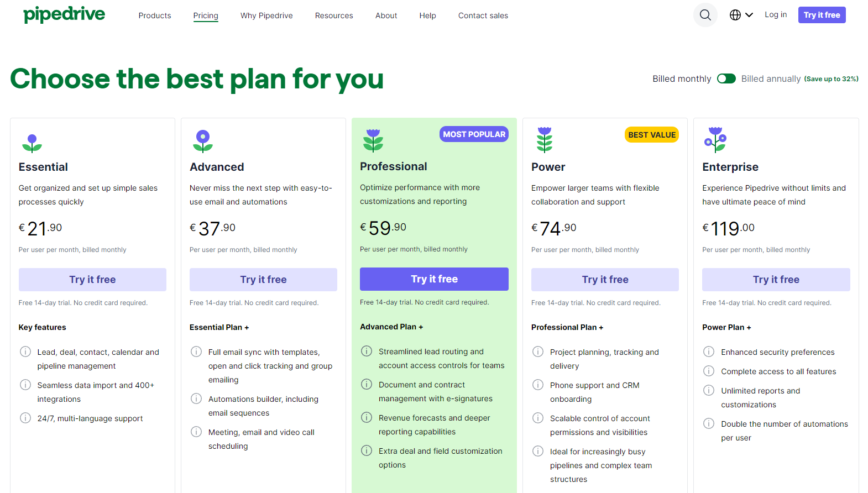The image size is (868, 493).
Task: Click info icon beside Automations builder feature
Action: pos(196,398)
